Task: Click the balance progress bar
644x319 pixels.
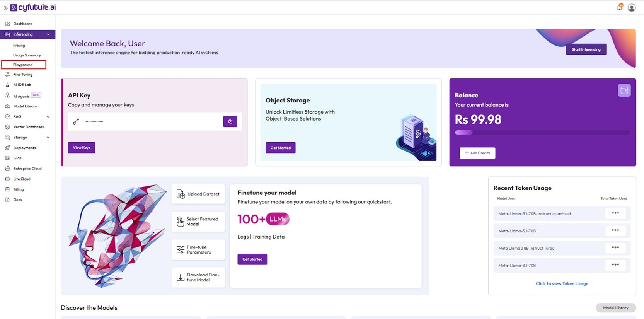Action: pos(542,133)
